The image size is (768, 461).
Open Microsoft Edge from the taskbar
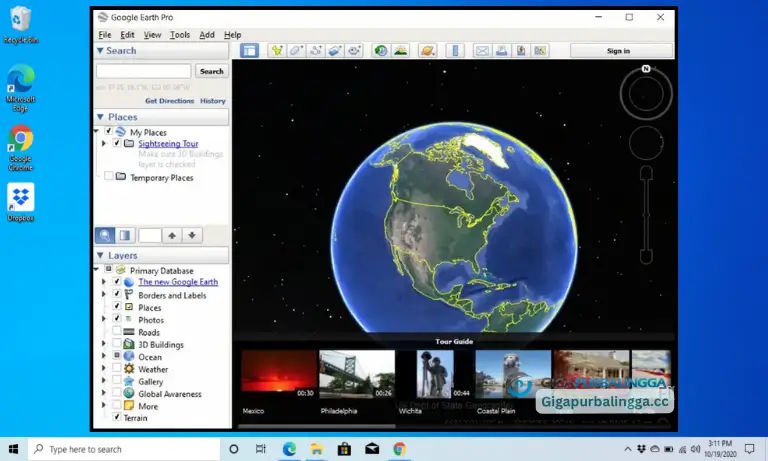click(289, 449)
